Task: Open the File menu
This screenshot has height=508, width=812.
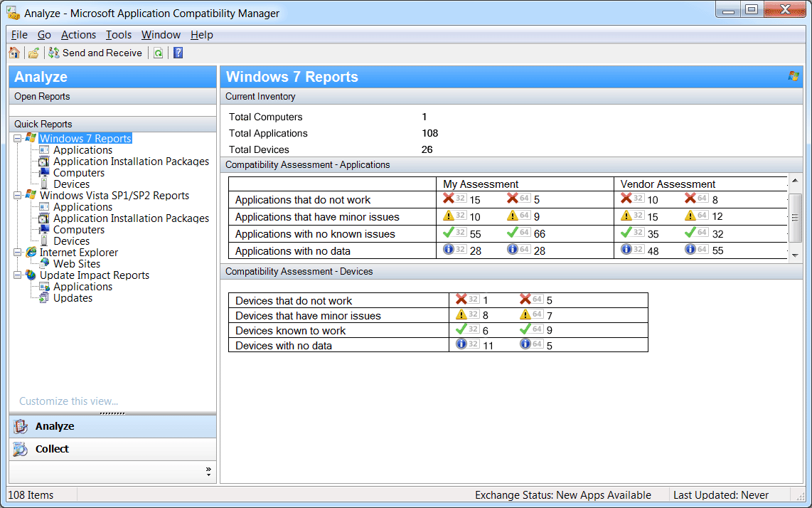Action: point(20,35)
